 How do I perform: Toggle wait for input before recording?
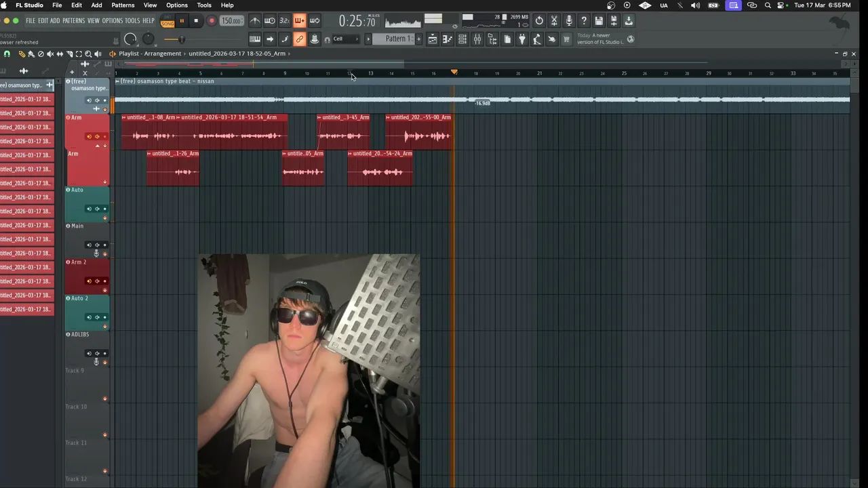click(x=270, y=21)
